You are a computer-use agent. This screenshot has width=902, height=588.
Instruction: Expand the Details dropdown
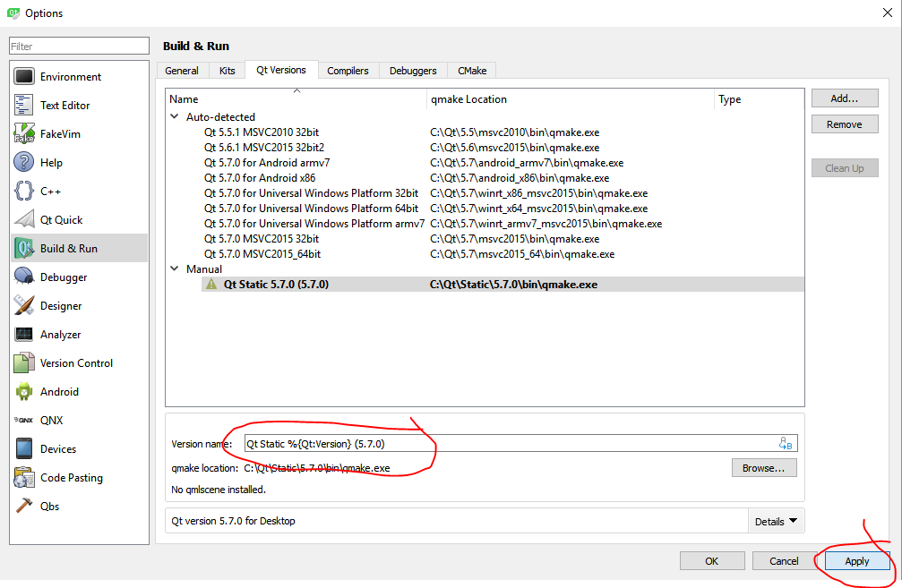[x=776, y=521]
